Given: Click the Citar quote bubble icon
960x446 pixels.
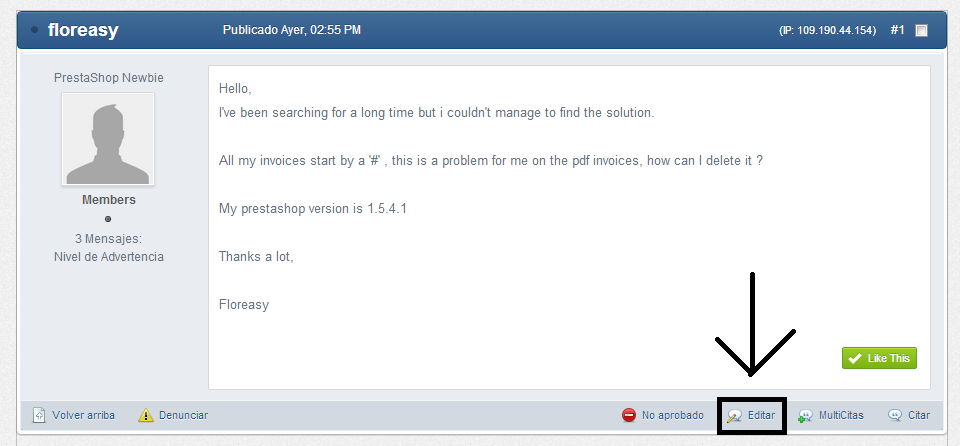Looking at the screenshot, I should (895, 415).
